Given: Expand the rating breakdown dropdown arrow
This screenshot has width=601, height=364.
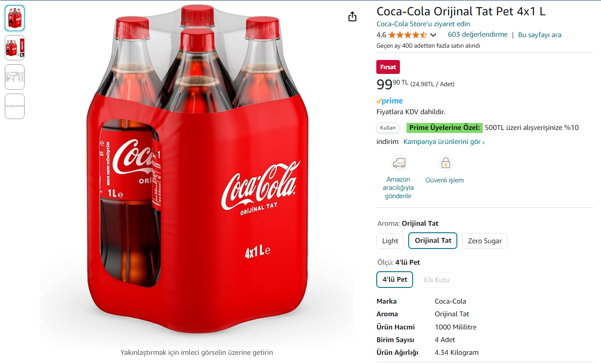Looking at the screenshot, I should (x=433, y=35).
